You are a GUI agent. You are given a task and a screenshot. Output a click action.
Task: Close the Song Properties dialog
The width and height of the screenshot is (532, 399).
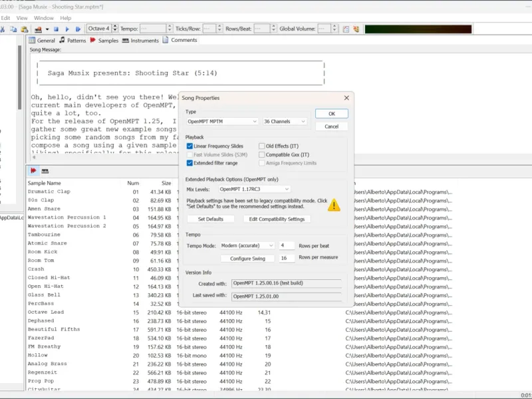click(x=346, y=98)
